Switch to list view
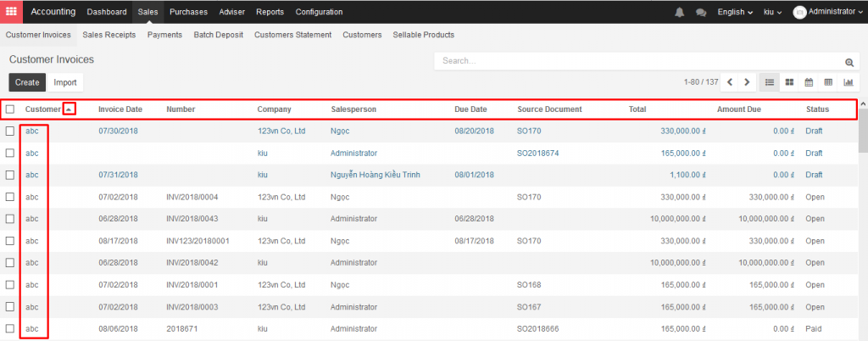 tap(769, 82)
